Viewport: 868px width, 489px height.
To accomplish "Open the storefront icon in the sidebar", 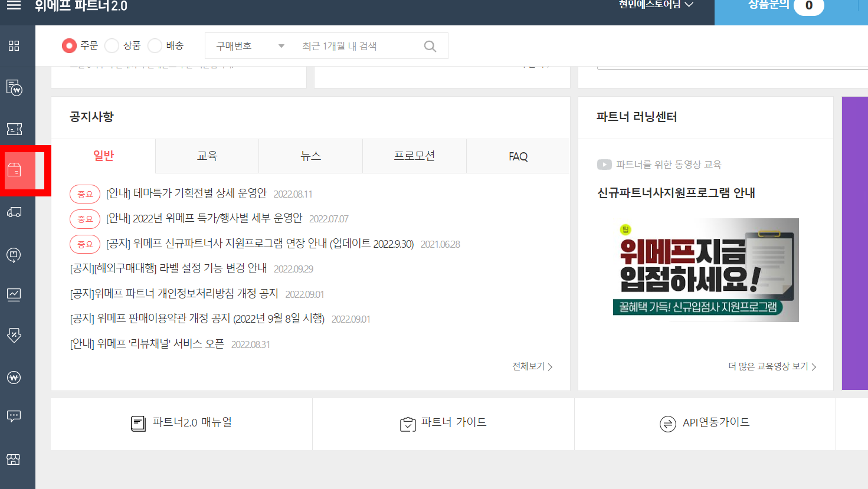I will [14, 459].
